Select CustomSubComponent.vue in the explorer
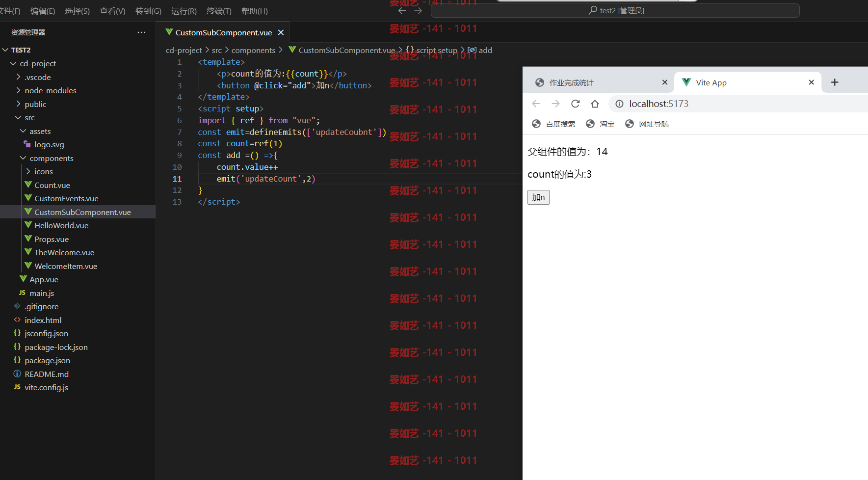 click(x=78, y=212)
